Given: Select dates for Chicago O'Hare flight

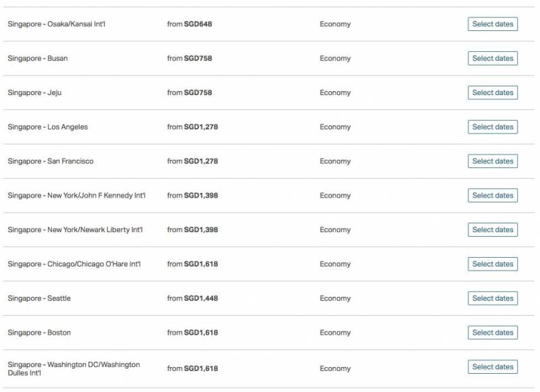Looking at the screenshot, I should coord(493,264).
